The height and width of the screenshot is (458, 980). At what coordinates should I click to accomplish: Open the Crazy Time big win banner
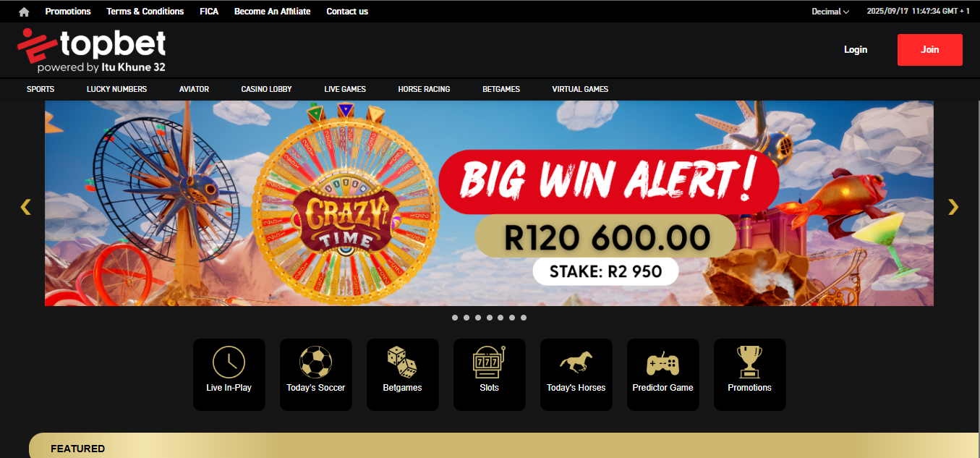pos(489,203)
